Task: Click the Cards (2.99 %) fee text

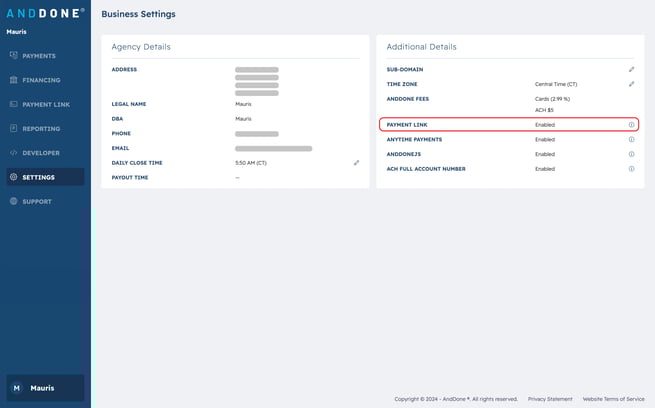Action: point(552,99)
